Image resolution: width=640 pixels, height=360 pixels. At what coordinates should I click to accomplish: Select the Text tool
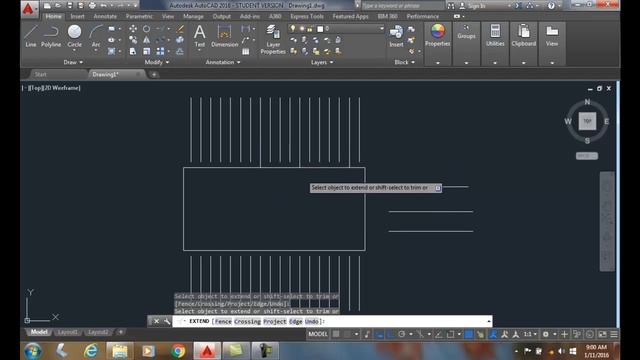click(200, 36)
